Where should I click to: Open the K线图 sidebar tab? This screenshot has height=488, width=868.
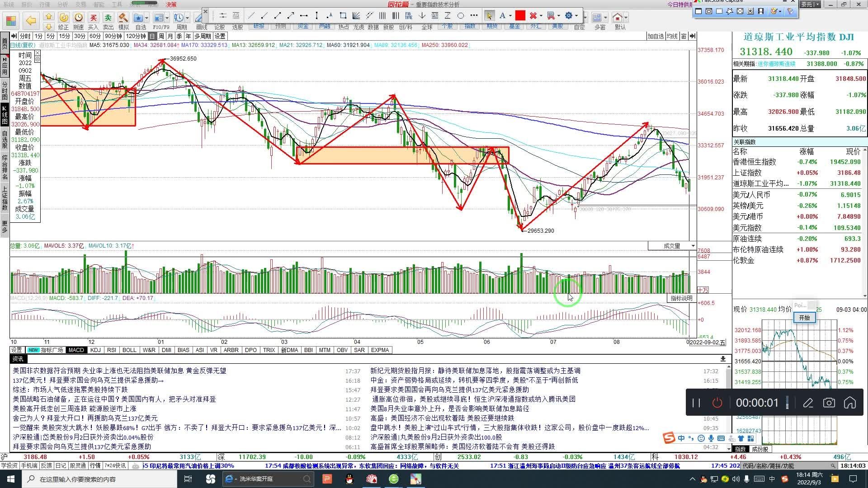tap(5, 115)
